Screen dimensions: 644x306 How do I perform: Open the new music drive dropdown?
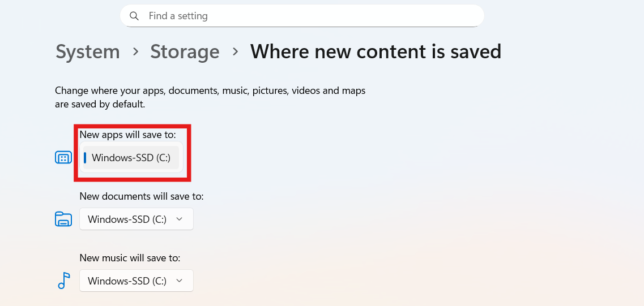[136, 281]
